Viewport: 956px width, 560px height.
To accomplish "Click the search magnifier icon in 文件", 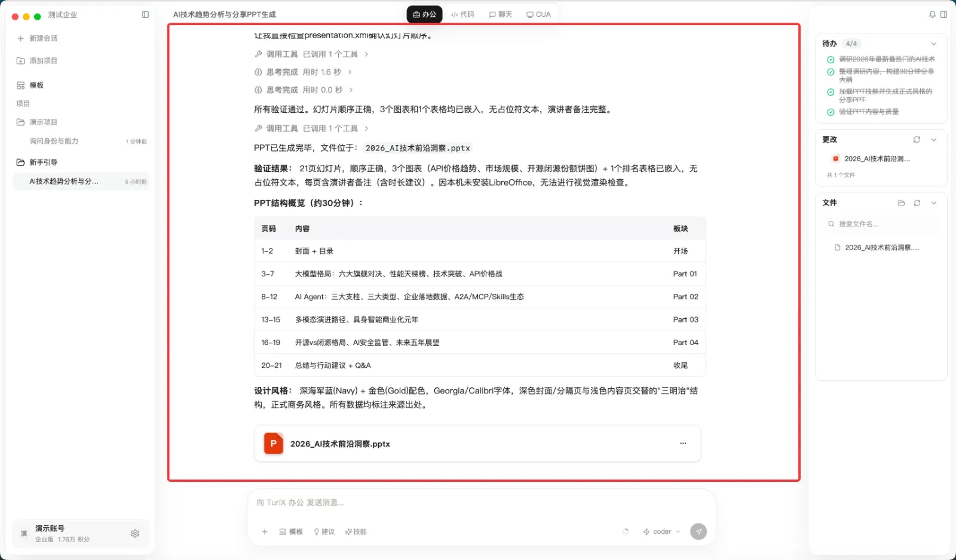I will (831, 224).
